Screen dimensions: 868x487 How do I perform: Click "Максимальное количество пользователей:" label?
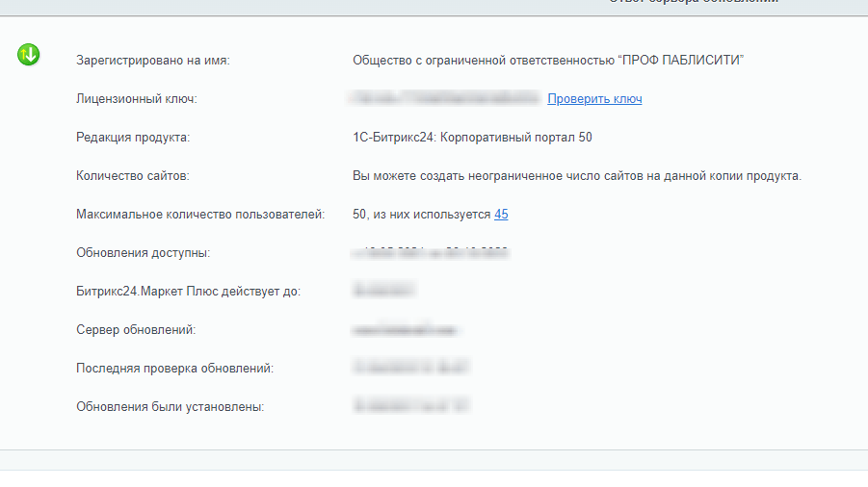point(200,215)
